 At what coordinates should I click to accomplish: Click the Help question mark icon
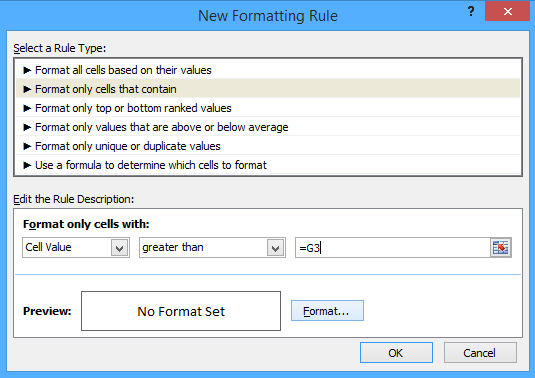click(x=471, y=11)
